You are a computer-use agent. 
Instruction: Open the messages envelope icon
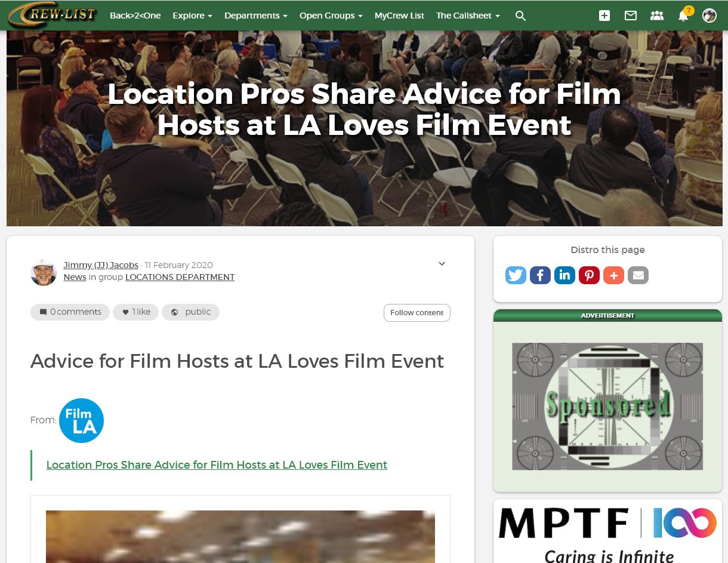click(x=631, y=16)
